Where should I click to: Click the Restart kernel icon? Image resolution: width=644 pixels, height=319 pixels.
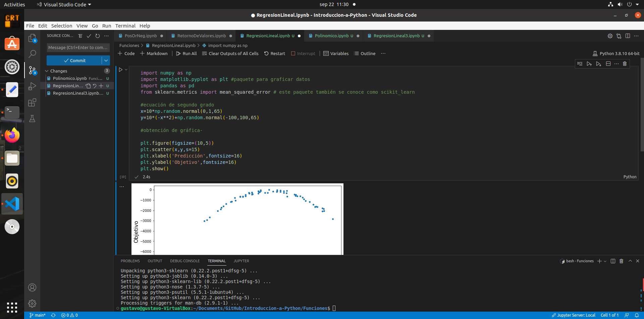pos(275,53)
